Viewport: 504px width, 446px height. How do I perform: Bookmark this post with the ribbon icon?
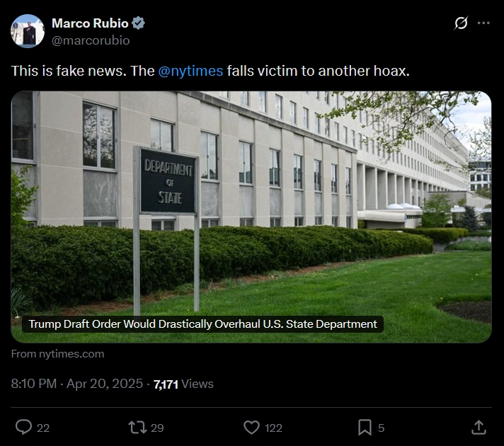pos(365,427)
